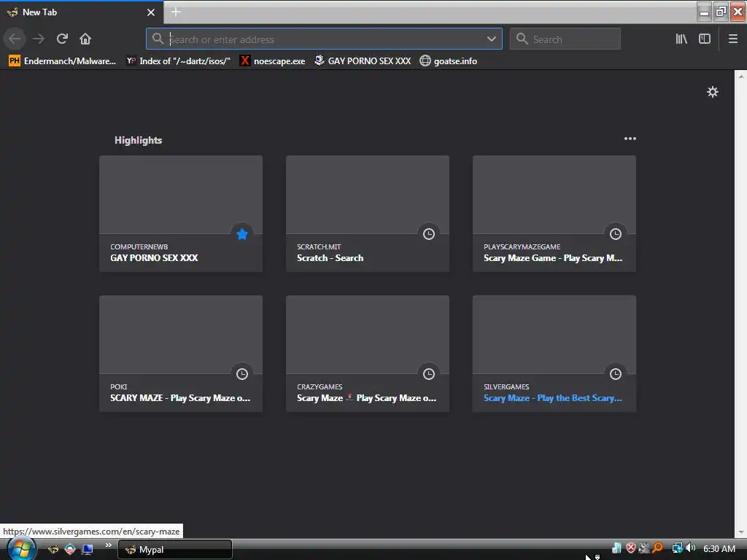
Task: Focus the address bar field
Action: [324, 39]
